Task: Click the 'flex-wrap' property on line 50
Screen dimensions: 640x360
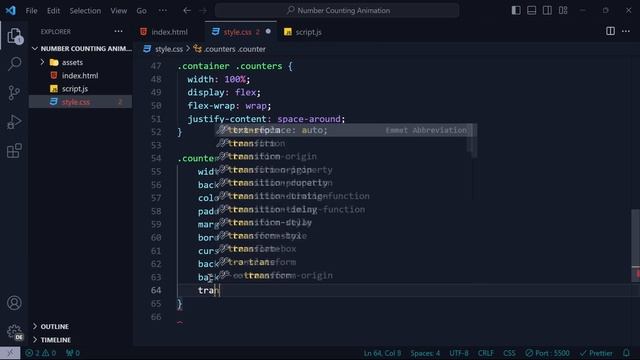Action: pos(211,106)
